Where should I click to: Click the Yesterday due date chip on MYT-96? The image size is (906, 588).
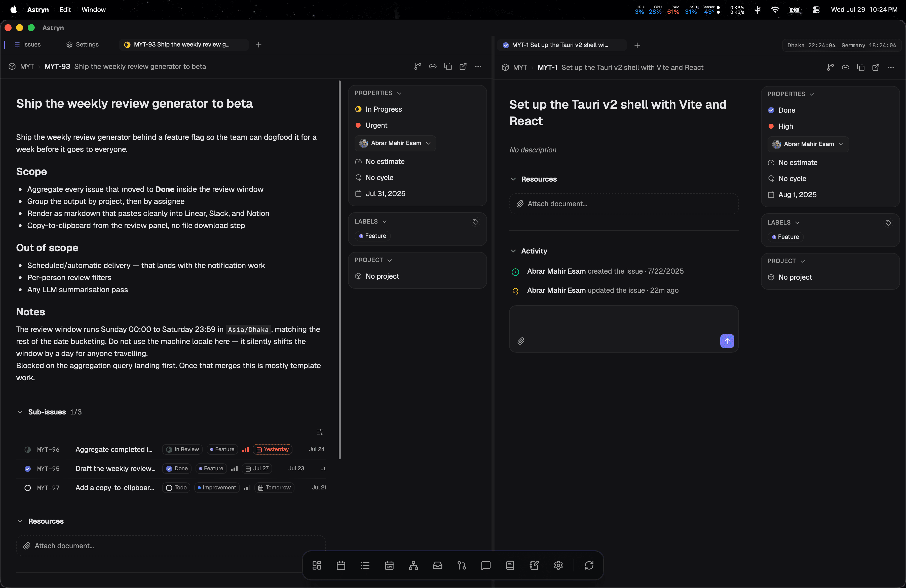click(x=272, y=450)
